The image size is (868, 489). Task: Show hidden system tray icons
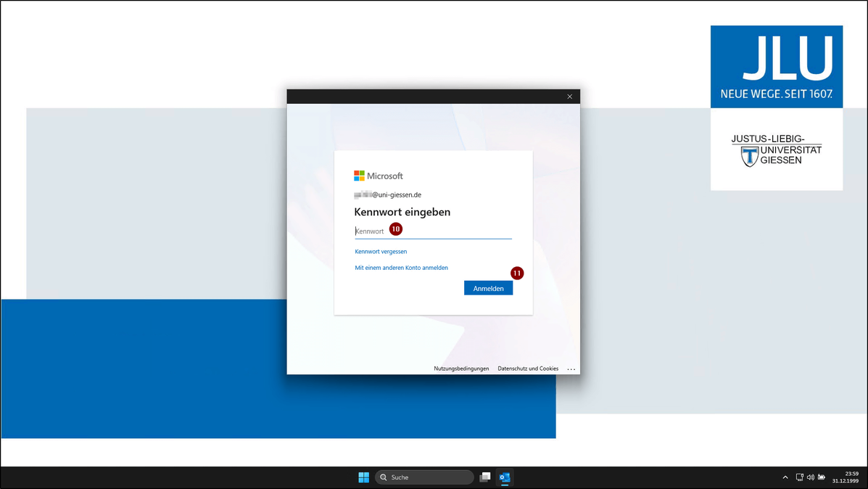point(785,477)
